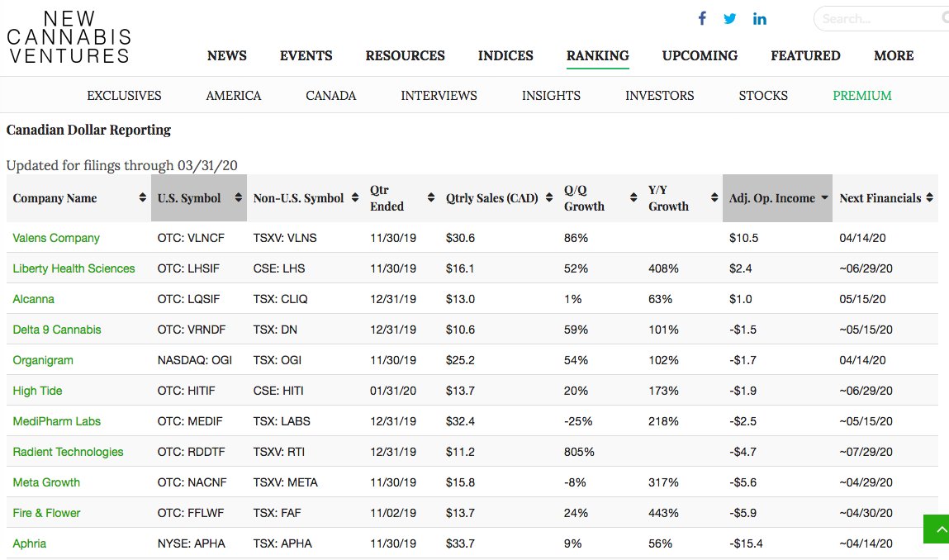Go to the CANADA section
The height and width of the screenshot is (560, 949).
tap(331, 96)
